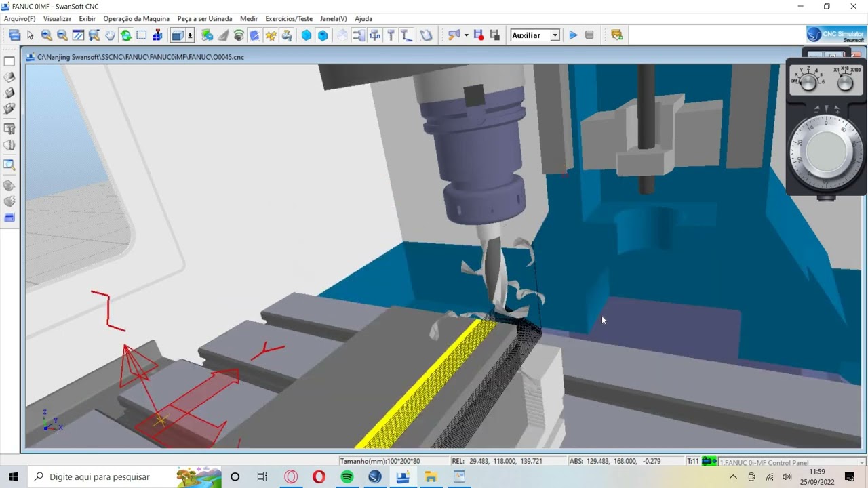Select the arrow pointer tool

point(30,35)
